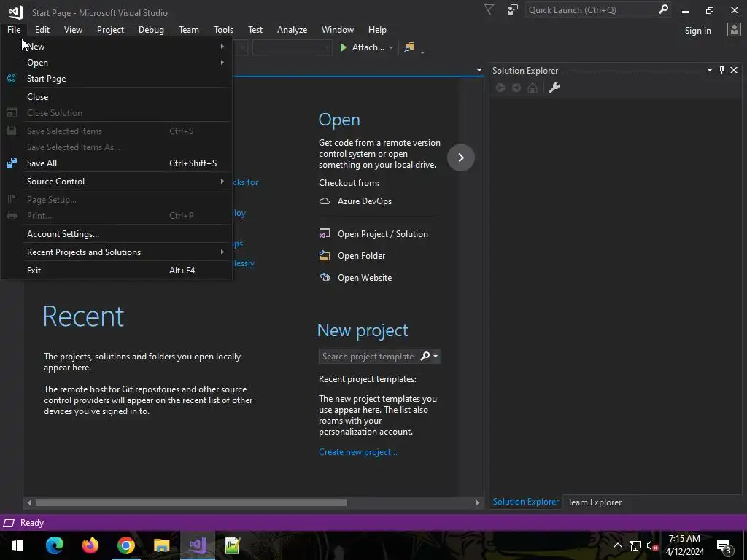The height and width of the screenshot is (560, 747).
Task: Click the Open Folder icon
Action: (325, 256)
